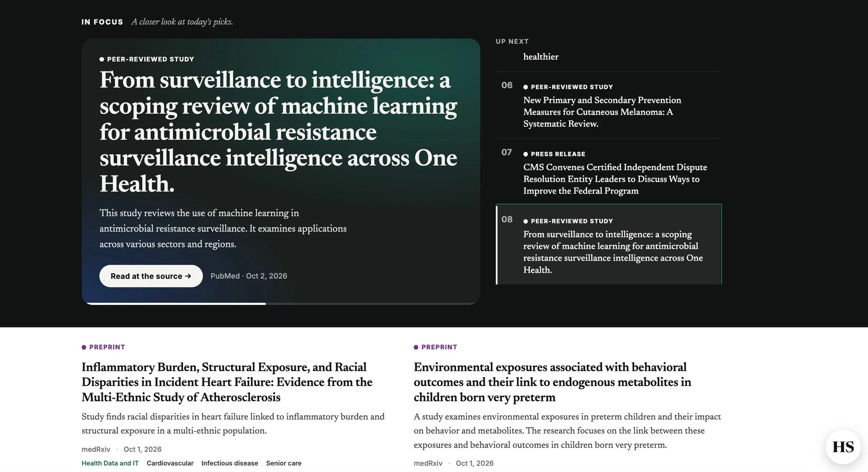Click medRxiv source under Inflammatory Burden article
The width and height of the screenshot is (868, 472).
[96, 449]
